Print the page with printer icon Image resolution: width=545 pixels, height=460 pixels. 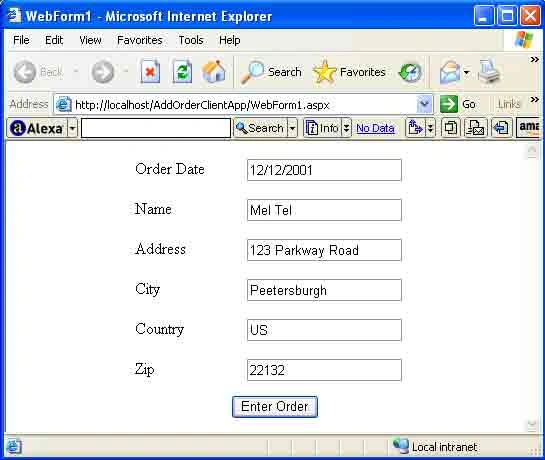(489, 72)
